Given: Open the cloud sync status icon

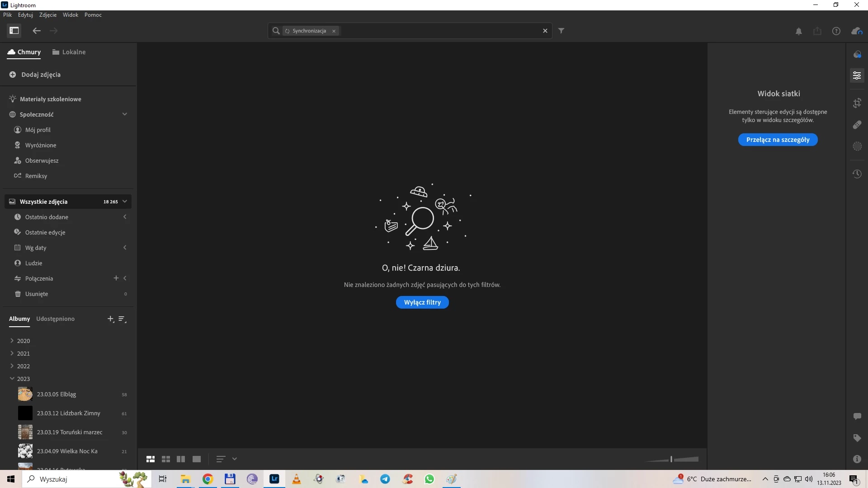Looking at the screenshot, I should pyautogui.click(x=857, y=31).
